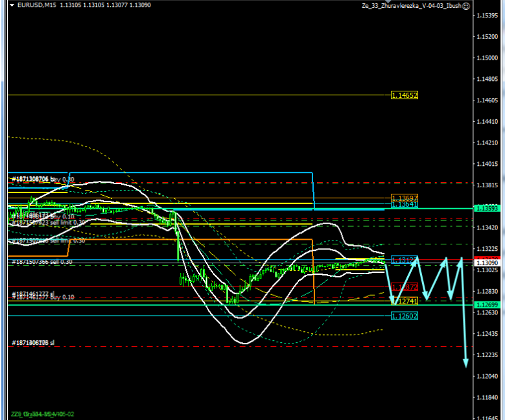Click the 1.15395 value on price scale
505x420 pixels.
pos(487,16)
